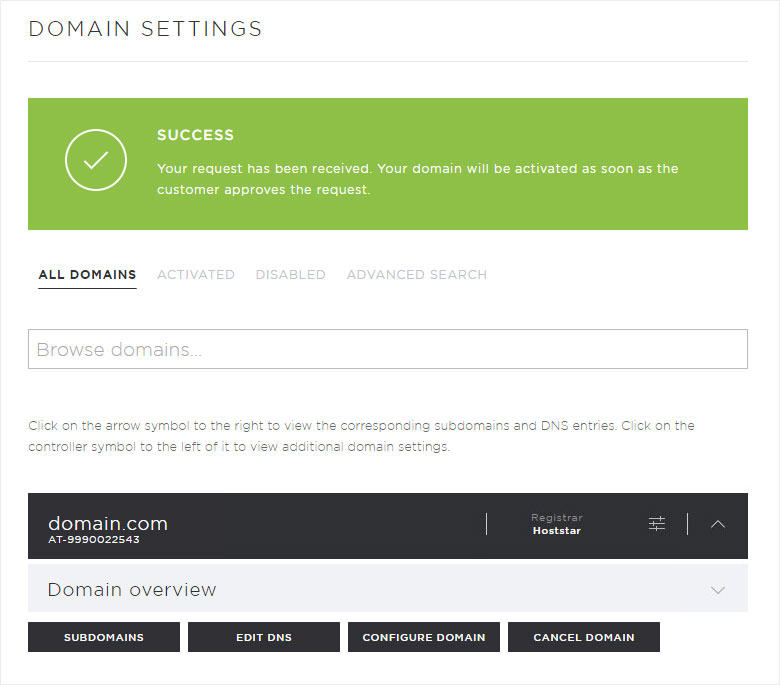
Task: Click the Edit DNS button
Action: point(264,637)
